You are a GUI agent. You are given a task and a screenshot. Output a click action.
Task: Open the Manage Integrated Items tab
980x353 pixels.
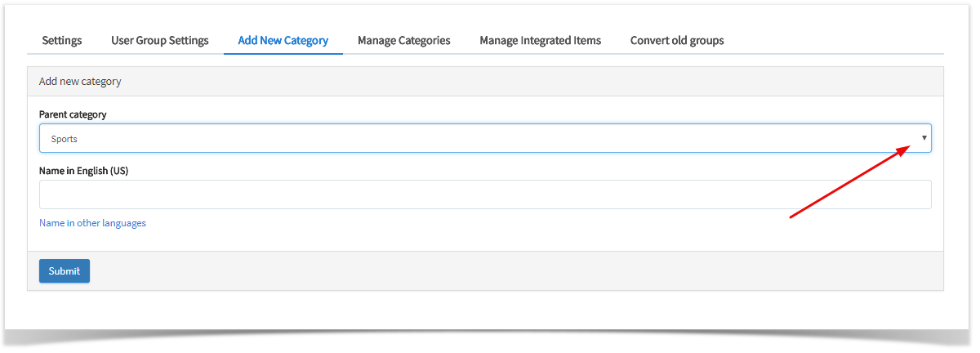coord(541,40)
